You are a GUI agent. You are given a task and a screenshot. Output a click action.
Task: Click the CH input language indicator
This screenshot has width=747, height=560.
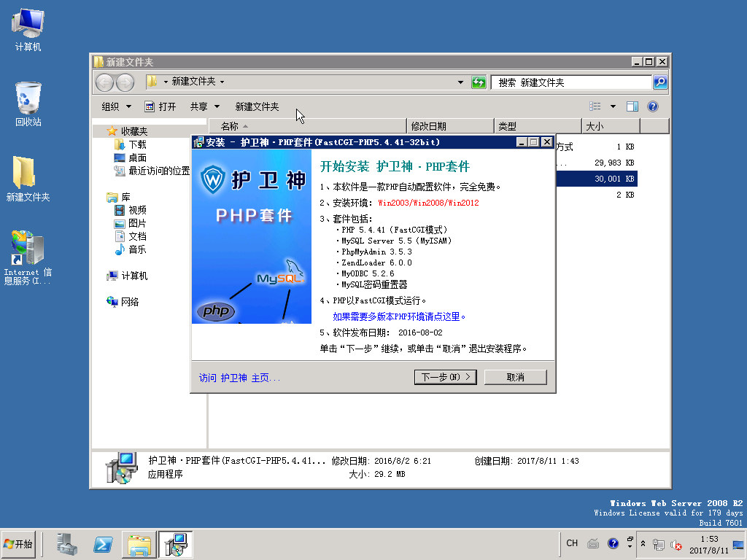pos(572,543)
